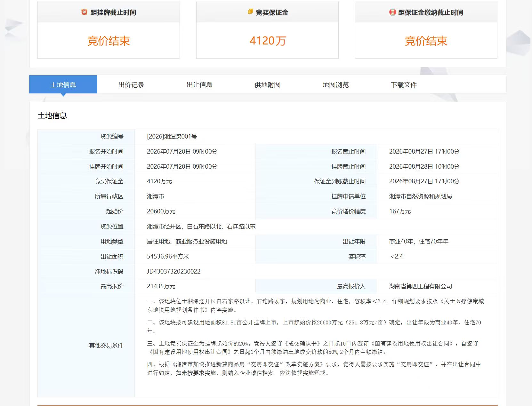This screenshot has width=532, height=406.
Task: Open the 地图浏览 tab
Action: pyautogui.click(x=335, y=84)
